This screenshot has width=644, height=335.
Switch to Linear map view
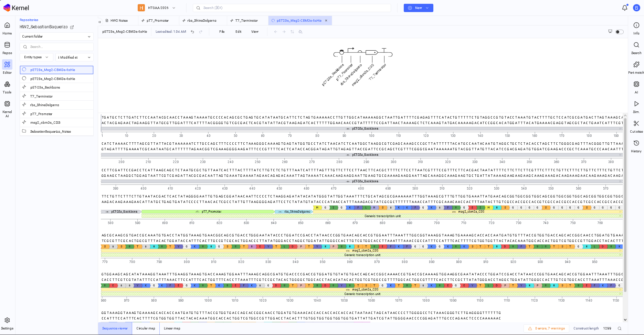point(172,328)
